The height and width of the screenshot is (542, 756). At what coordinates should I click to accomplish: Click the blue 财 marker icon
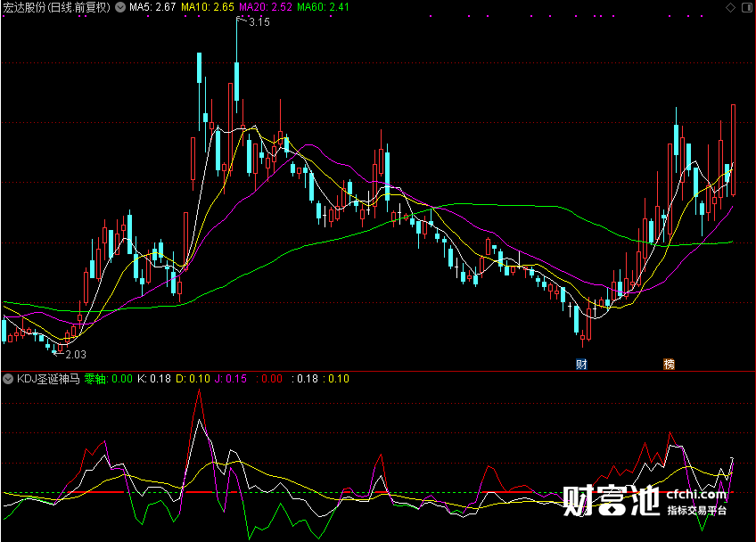click(581, 364)
